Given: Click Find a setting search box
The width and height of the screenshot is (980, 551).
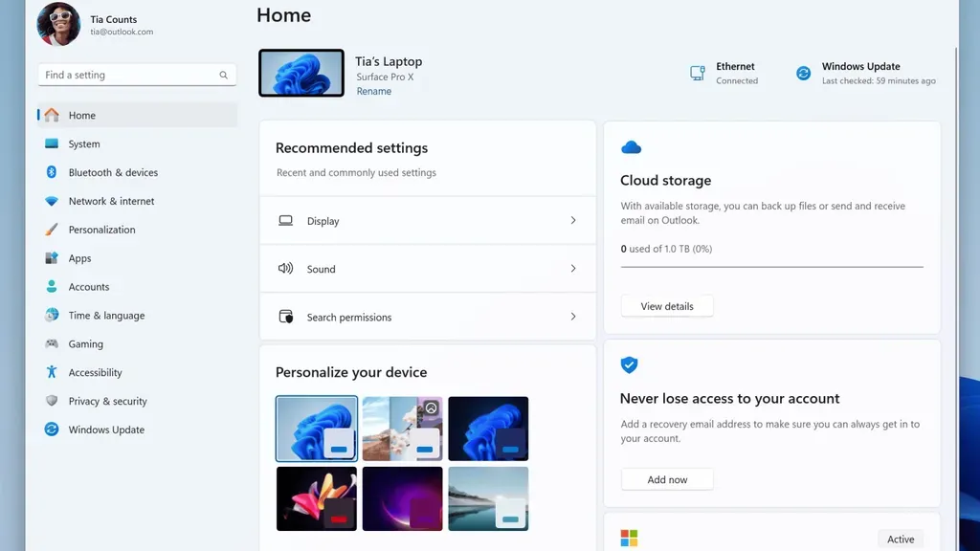Looking at the screenshot, I should 137,75.
